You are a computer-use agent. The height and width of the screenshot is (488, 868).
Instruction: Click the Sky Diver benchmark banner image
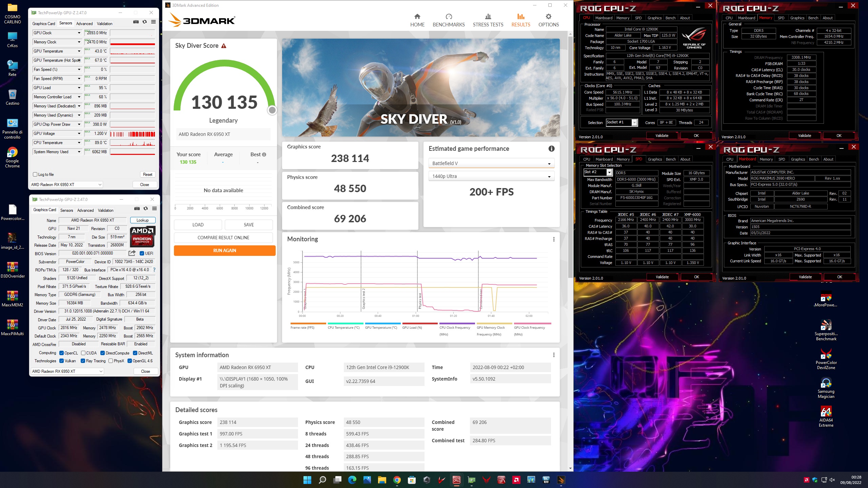pyautogui.click(x=421, y=87)
